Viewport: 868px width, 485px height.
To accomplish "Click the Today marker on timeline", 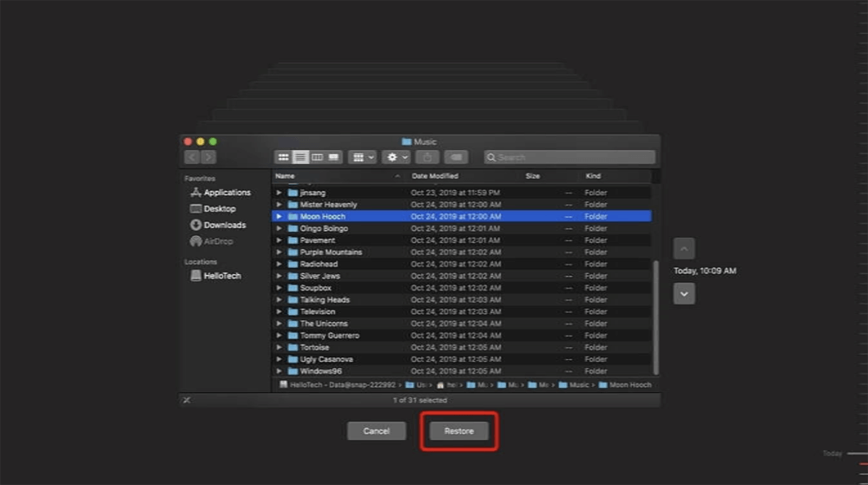I will pos(832,454).
